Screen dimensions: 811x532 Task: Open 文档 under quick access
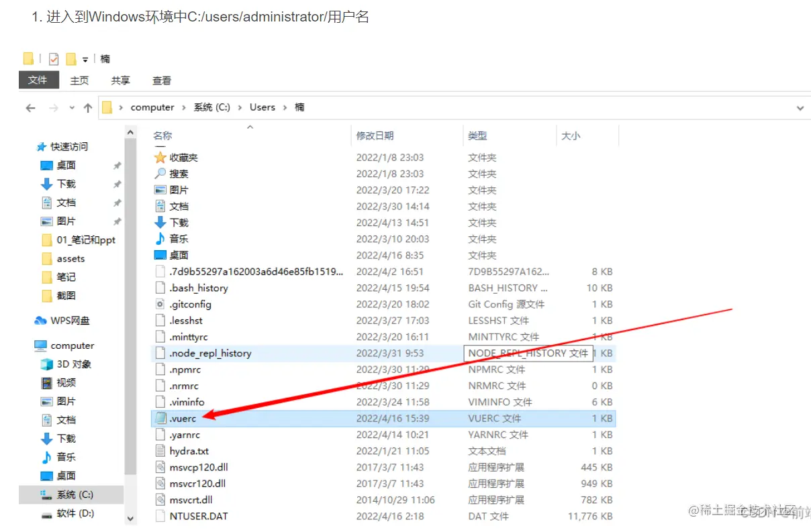pyautogui.click(x=66, y=203)
